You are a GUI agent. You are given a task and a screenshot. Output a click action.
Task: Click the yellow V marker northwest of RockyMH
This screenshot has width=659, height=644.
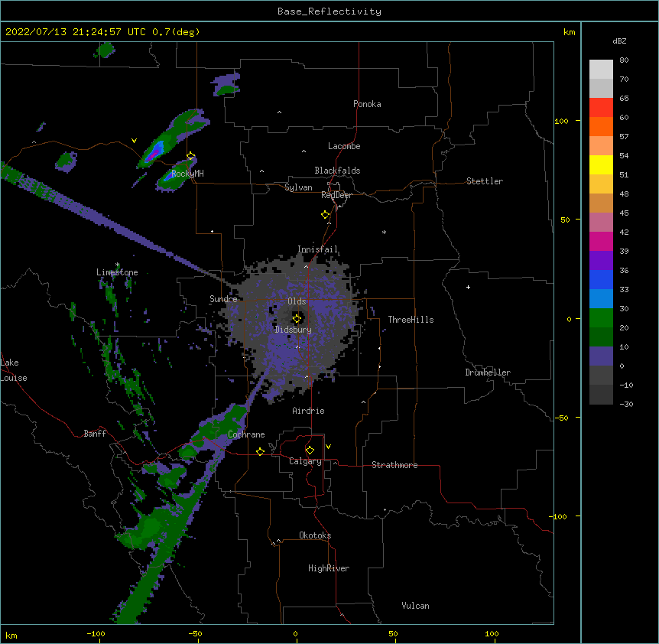pyautogui.click(x=134, y=141)
